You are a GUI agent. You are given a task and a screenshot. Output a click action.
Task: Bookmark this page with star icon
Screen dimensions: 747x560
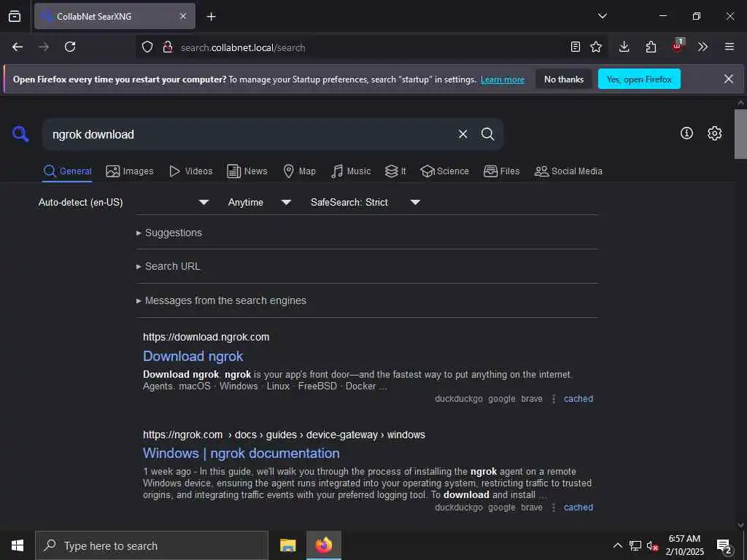coord(596,47)
